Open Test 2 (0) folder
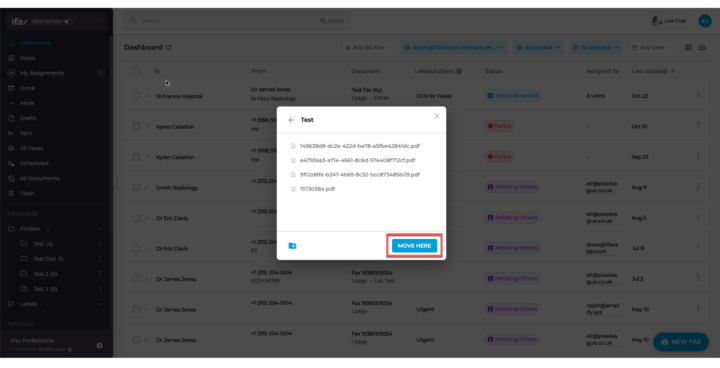Image resolution: width=720 pixels, height=368 pixels. (x=45, y=274)
